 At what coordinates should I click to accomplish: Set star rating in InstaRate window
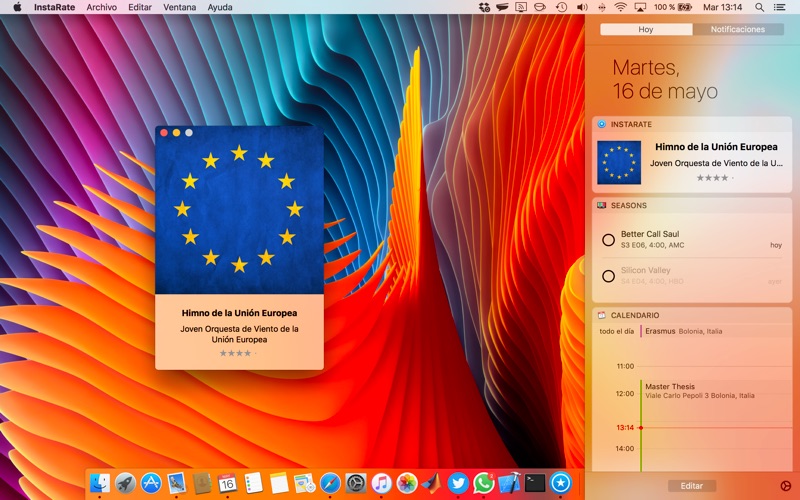pos(236,353)
